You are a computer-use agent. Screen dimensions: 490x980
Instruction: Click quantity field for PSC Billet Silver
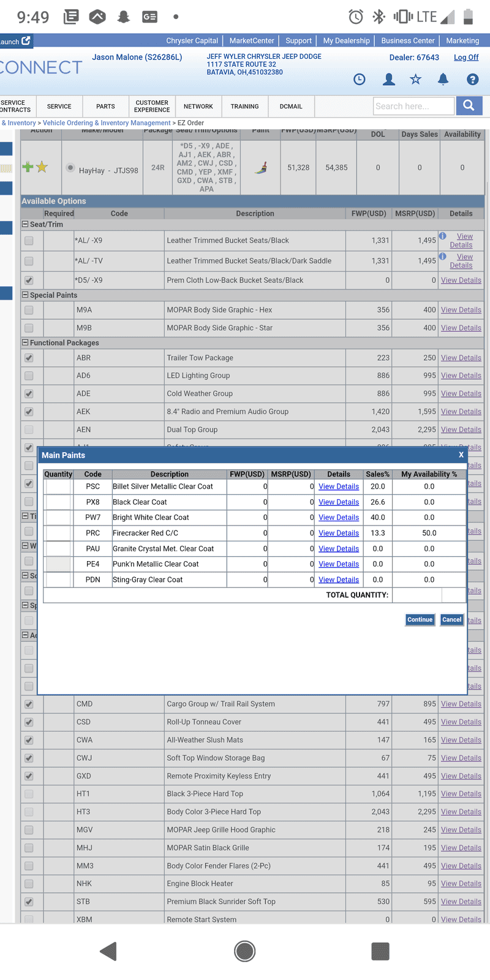(x=59, y=486)
